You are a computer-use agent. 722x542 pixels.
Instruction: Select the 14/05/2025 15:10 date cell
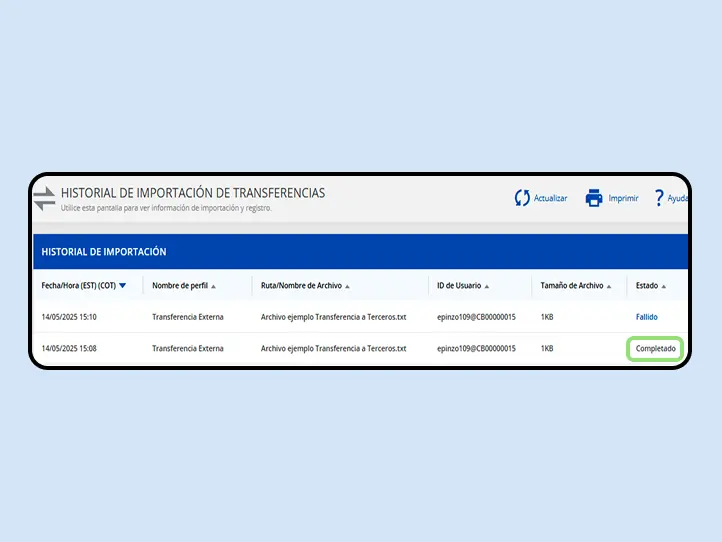69,317
